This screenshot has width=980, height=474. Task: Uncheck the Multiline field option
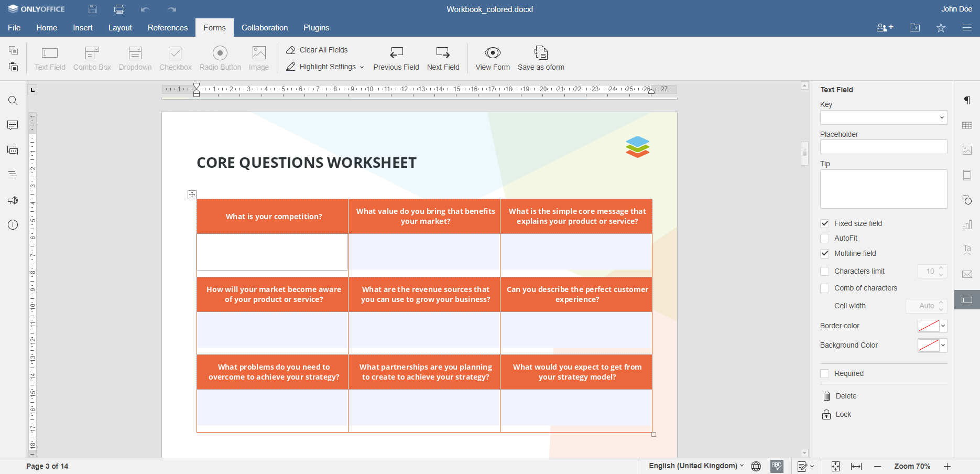pos(825,253)
